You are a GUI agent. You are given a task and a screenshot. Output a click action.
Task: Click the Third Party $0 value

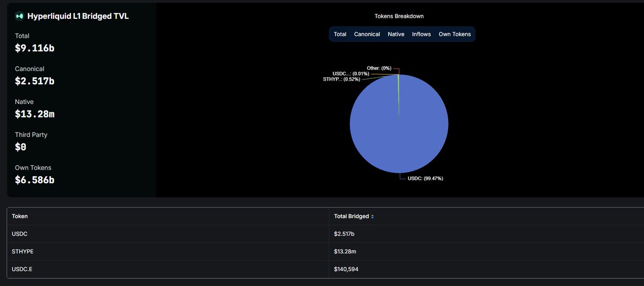click(x=21, y=147)
